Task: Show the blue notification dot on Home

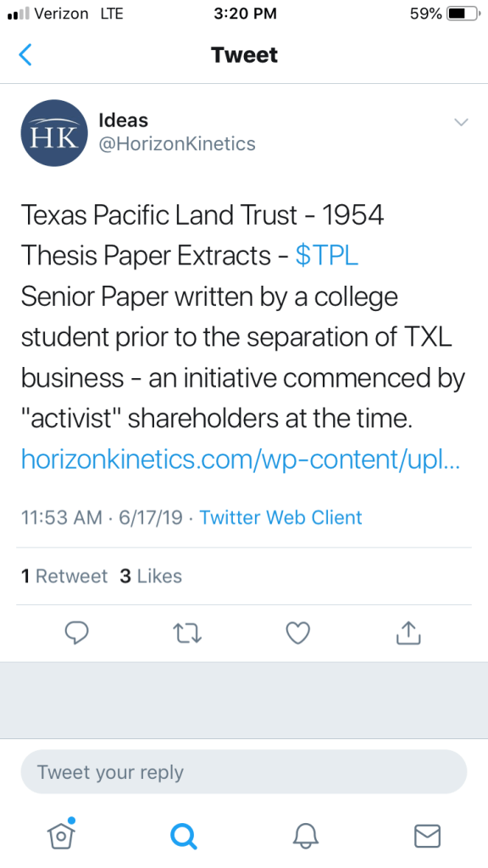Action: pos(70,821)
